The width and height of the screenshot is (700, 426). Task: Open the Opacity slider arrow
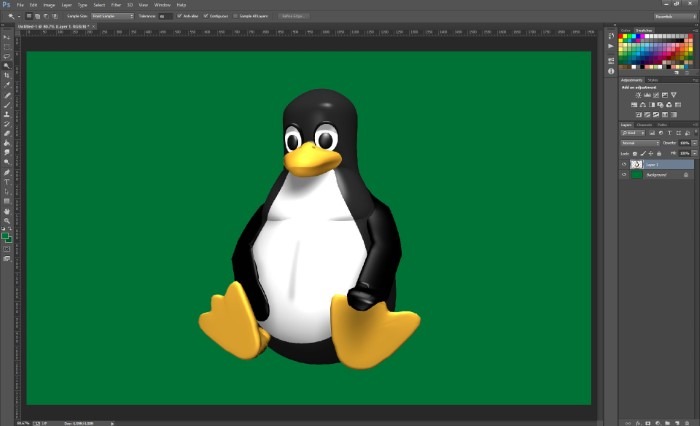coord(695,143)
